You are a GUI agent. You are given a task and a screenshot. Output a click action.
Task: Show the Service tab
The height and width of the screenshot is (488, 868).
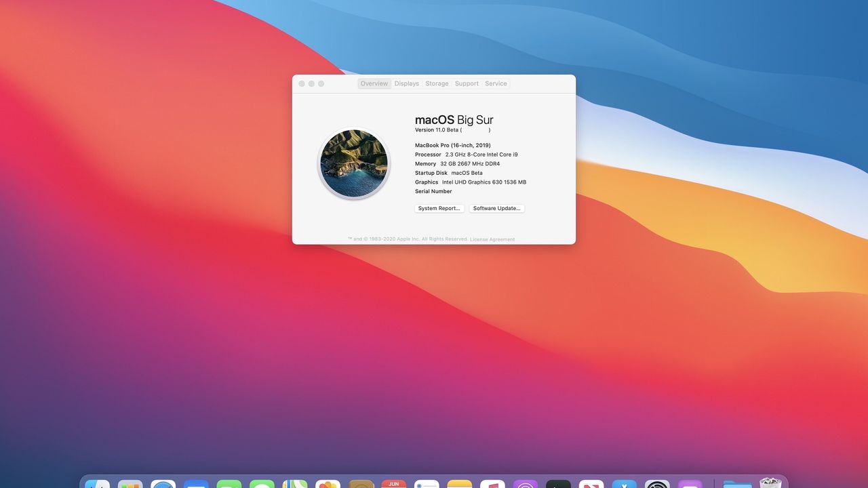(x=496, y=83)
